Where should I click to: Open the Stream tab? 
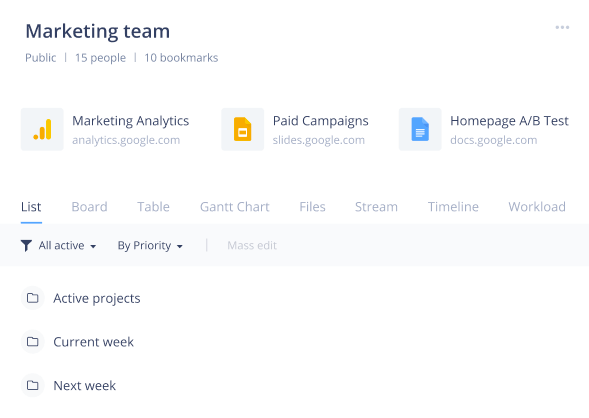[376, 207]
